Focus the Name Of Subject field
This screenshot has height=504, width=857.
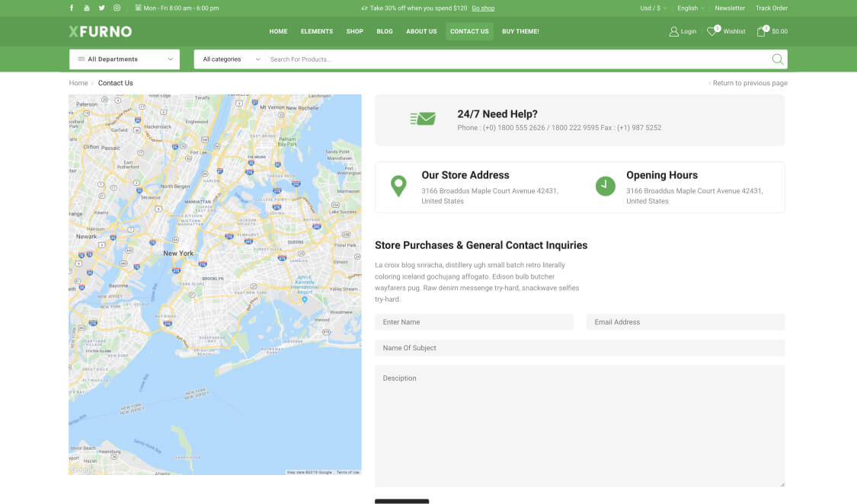pyautogui.click(x=580, y=348)
